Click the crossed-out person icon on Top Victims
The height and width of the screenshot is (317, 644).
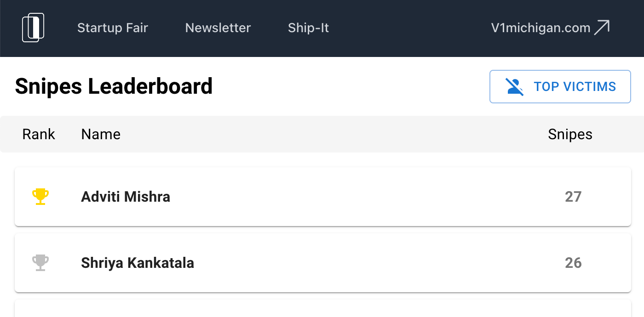pos(515,86)
